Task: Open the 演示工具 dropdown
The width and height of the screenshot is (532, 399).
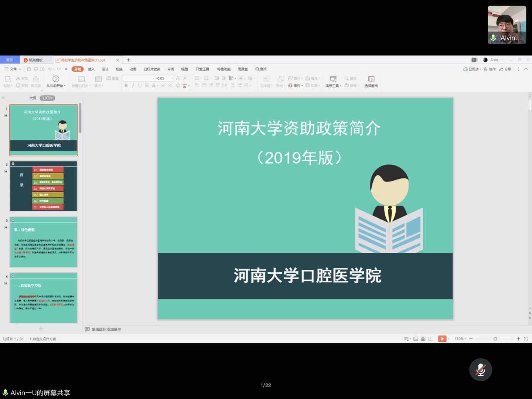Action: 333,82
